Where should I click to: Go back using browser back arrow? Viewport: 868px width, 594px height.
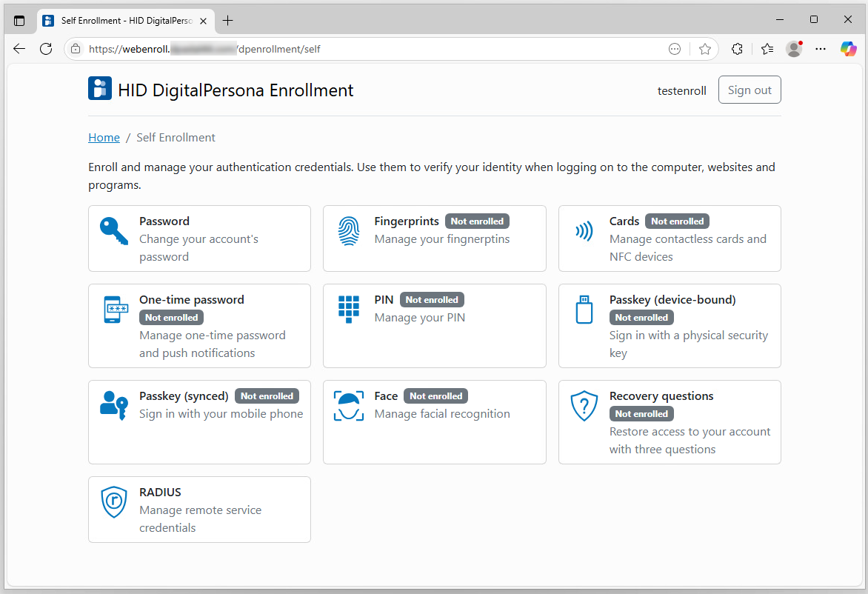tap(19, 49)
